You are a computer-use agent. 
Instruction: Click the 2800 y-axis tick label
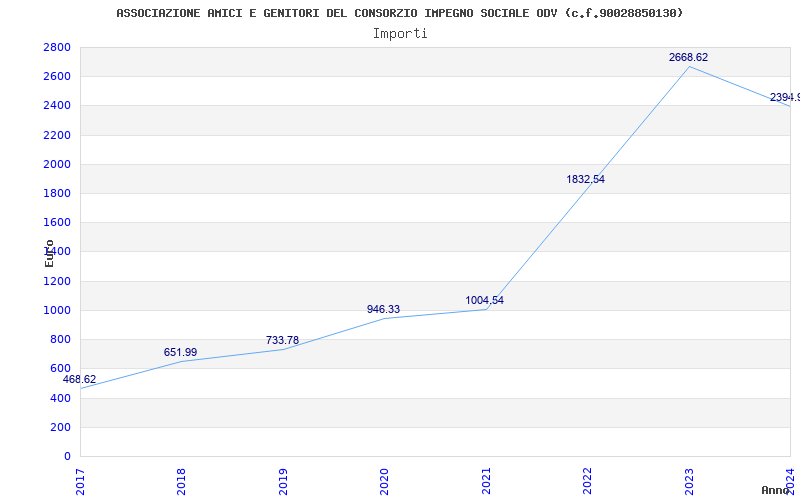click(x=57, y=48)
